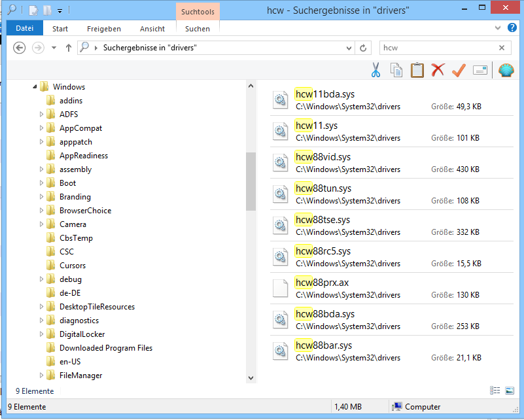Open the recent locations dropdown arrow
524x420 pixels.
pos(54,48)
